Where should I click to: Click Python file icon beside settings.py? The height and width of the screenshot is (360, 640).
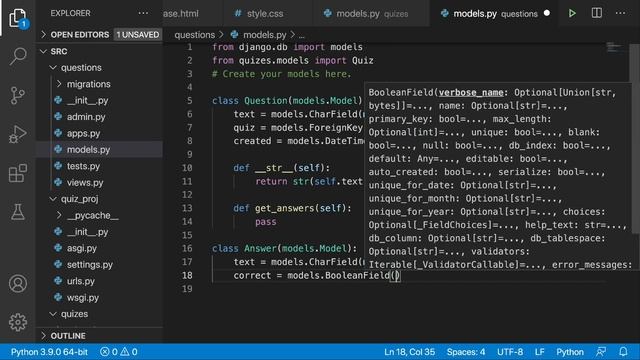pos(58,264)
